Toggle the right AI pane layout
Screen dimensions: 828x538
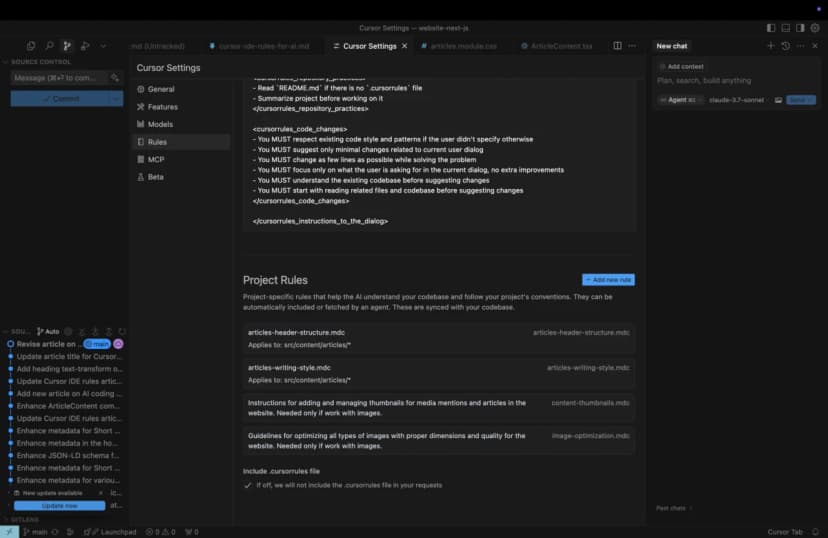coord(800,28)
